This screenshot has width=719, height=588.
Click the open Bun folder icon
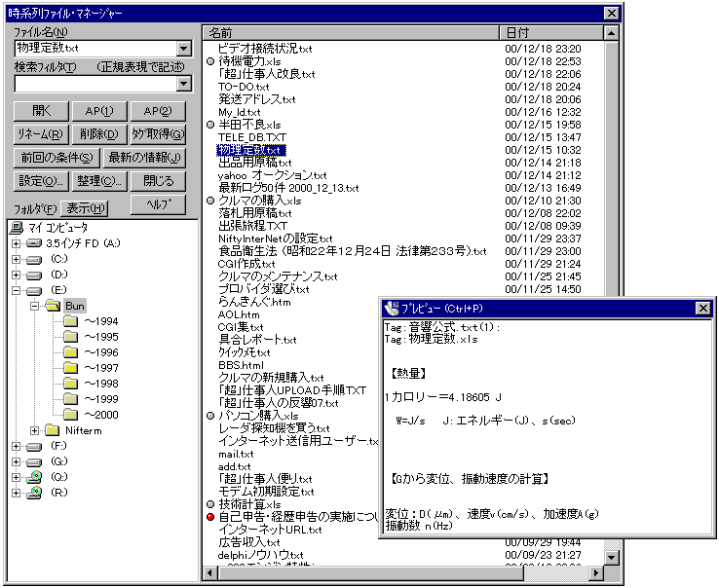54,306
